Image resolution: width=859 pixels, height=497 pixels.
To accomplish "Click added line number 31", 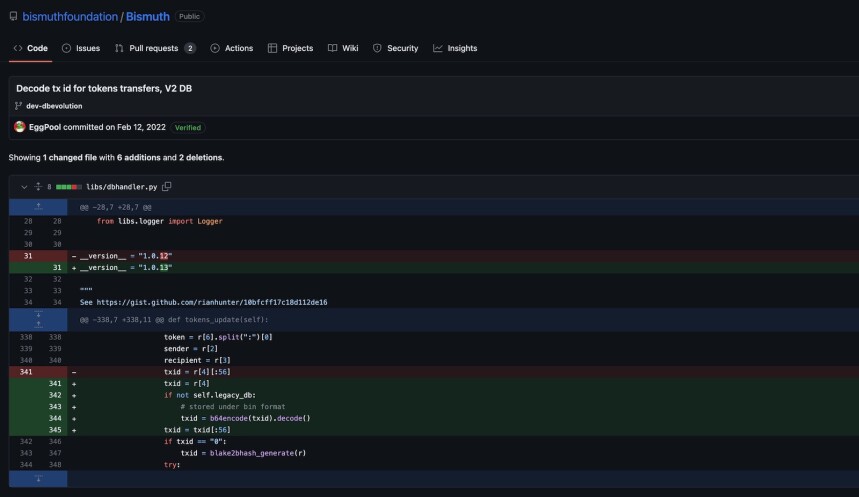I will [57, 267].
